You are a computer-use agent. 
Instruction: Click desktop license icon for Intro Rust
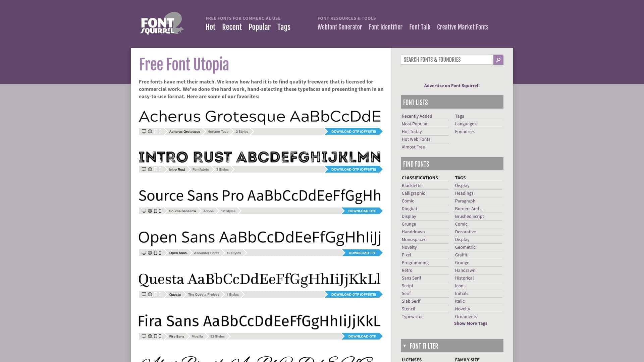coord(144,169)
